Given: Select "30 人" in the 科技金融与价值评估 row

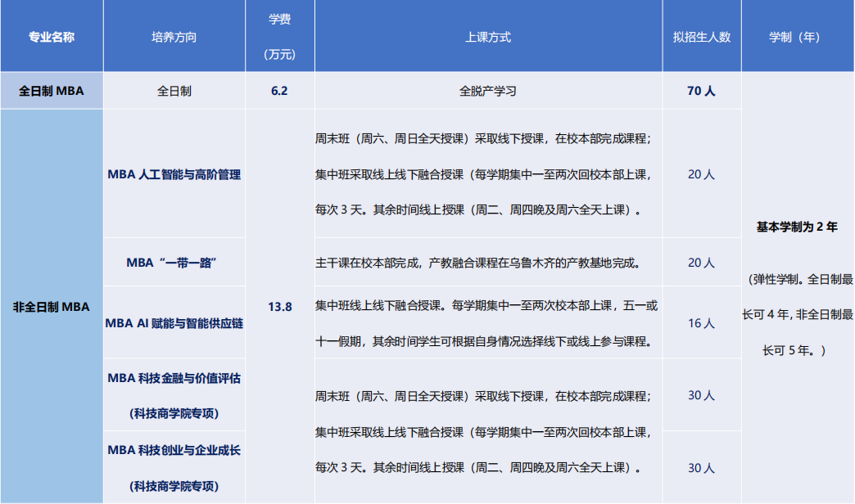Looking at the screenshot, I should (x=701, y=395).
